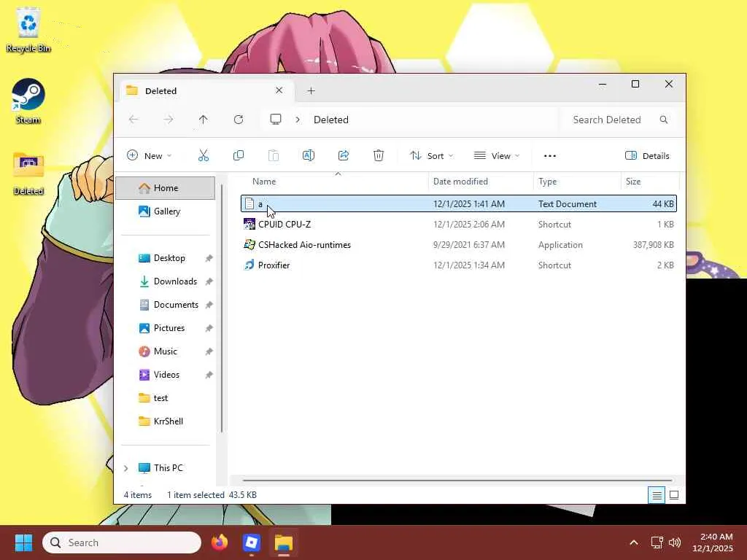Switch to large thumbnails view
Image resolution: width=747 pixels, height=560 pixels.
coord(674,495)
